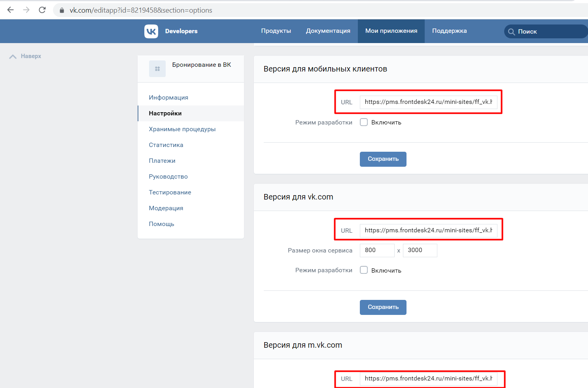Screen dimensions: 588x388
Task: Click the magnifier icon in search
Action: [511, 32]
